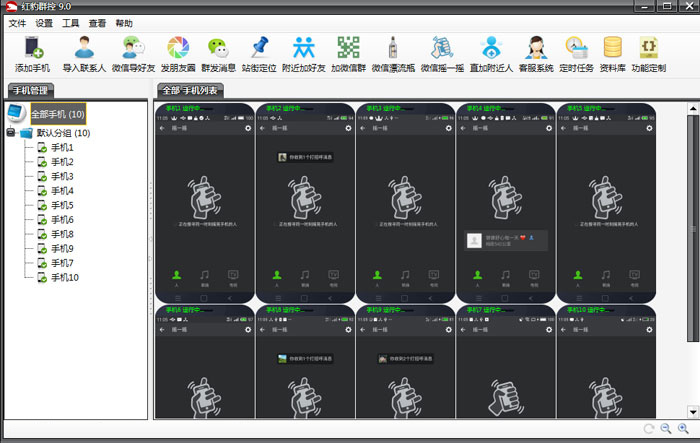Select 手机8 in the tree

click(x=62, y=234)
